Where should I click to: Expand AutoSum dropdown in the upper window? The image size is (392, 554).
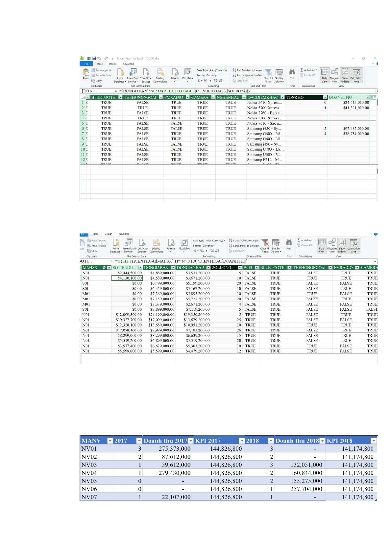point(316,70)
